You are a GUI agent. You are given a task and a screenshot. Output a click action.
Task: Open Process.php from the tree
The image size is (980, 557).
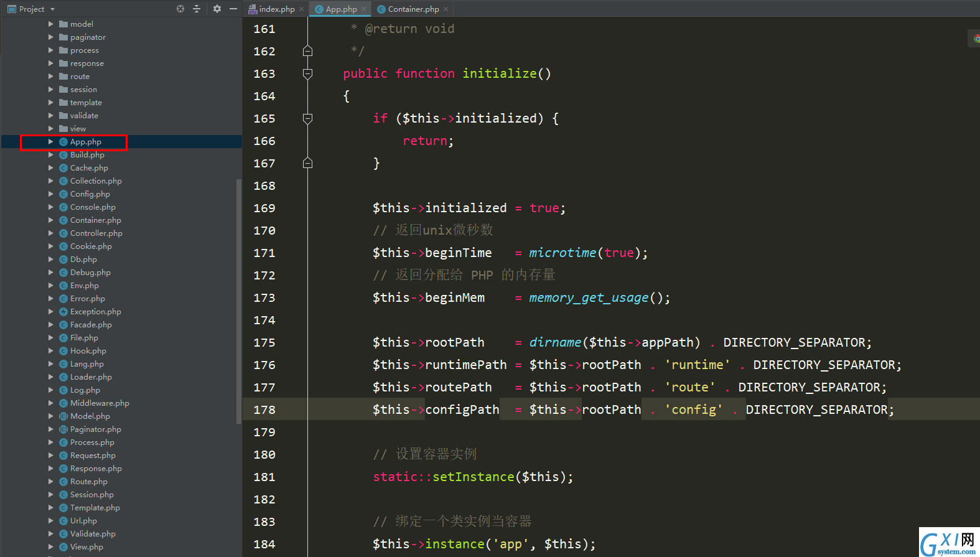pos(92,442)
